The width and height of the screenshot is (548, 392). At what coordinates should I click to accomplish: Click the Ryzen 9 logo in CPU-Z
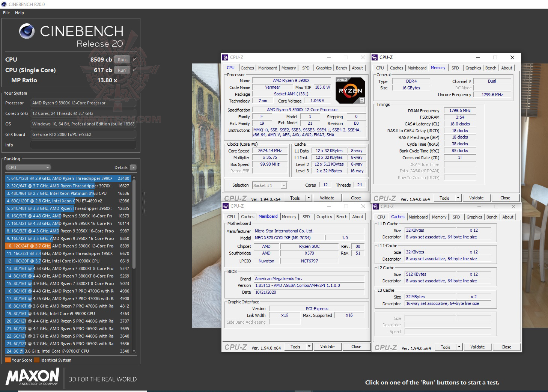350,90
